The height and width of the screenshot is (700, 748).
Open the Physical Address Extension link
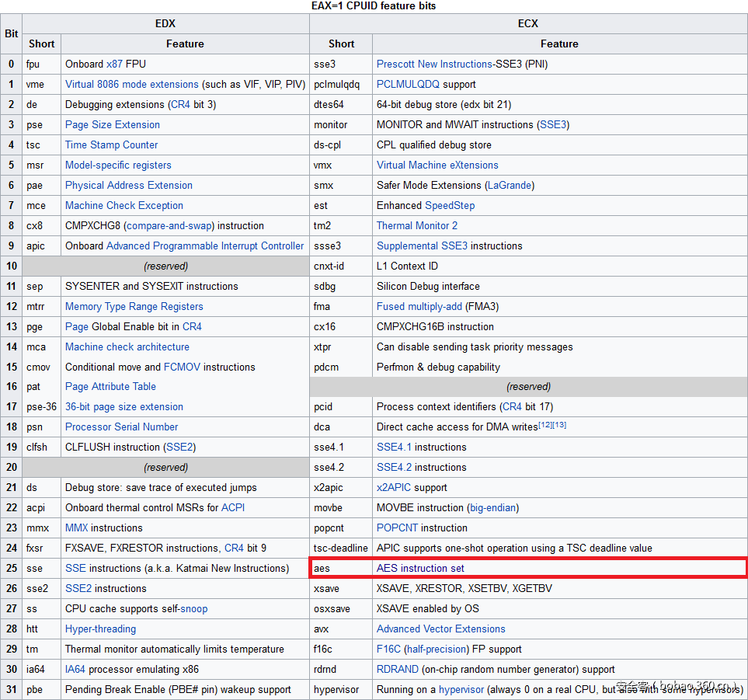[x=129, y=185]
